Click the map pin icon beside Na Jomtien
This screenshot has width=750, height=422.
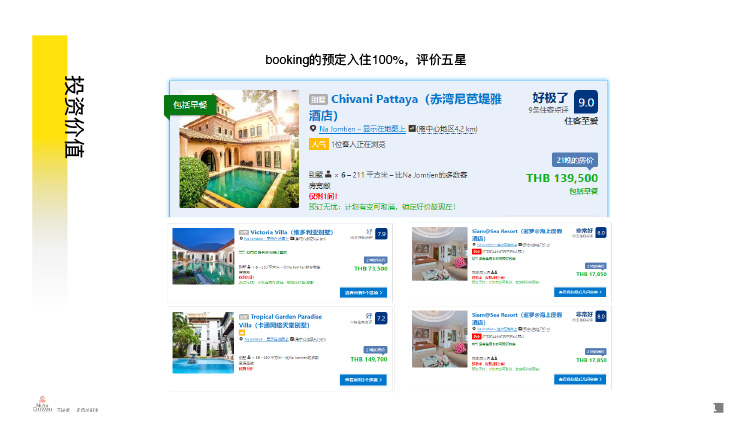313,129
